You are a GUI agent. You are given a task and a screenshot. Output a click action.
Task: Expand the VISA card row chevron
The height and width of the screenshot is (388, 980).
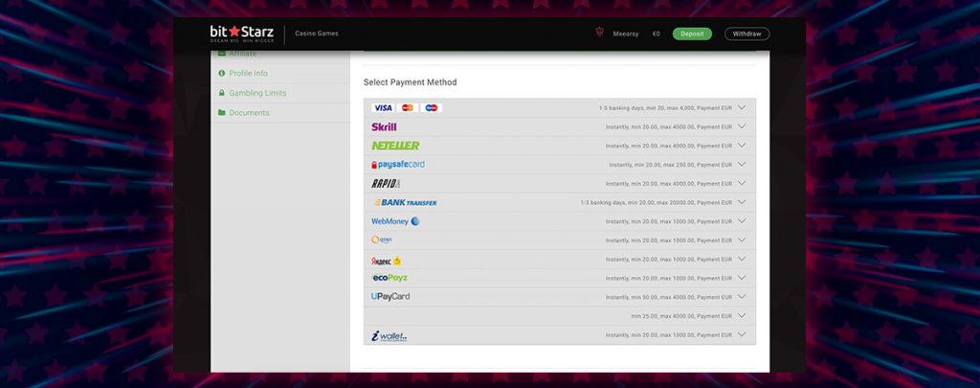coord(742,107)
